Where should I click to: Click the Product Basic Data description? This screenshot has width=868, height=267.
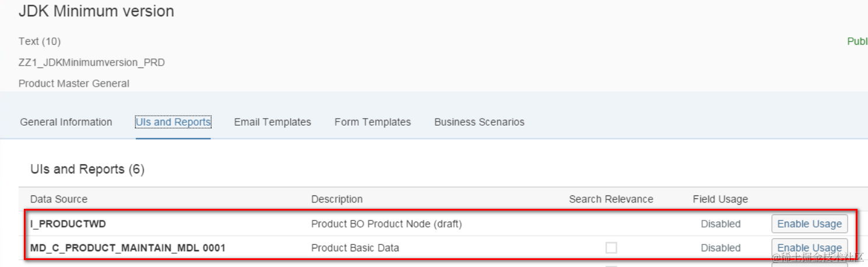click(355, 248)
